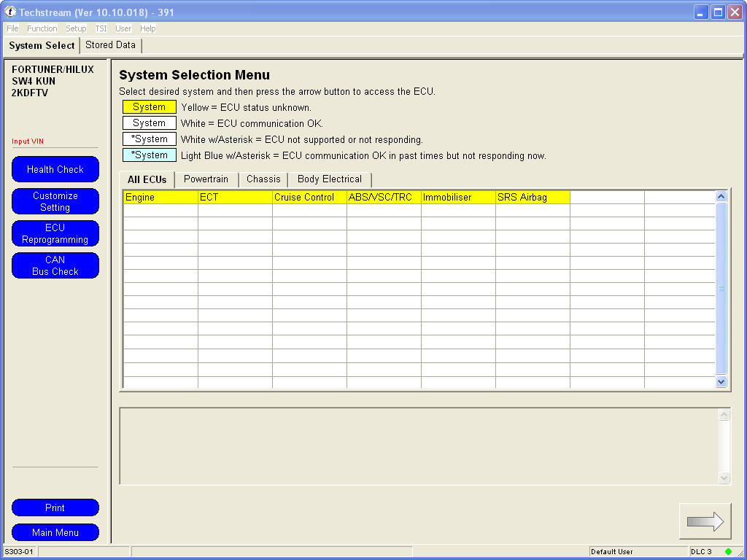Viewport: 747px width, 560px height.
Task: Select the ECT system cell
Action: [236, 197]
